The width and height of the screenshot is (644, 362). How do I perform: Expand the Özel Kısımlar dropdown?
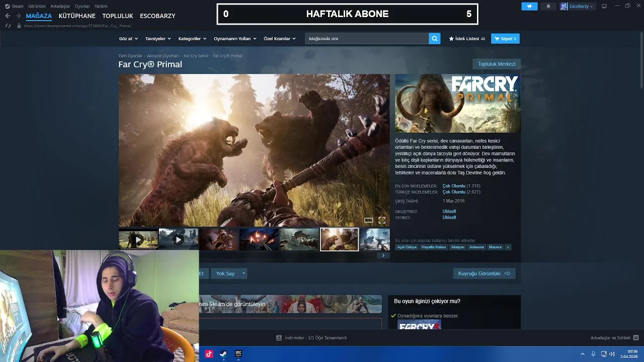(280, 39)
